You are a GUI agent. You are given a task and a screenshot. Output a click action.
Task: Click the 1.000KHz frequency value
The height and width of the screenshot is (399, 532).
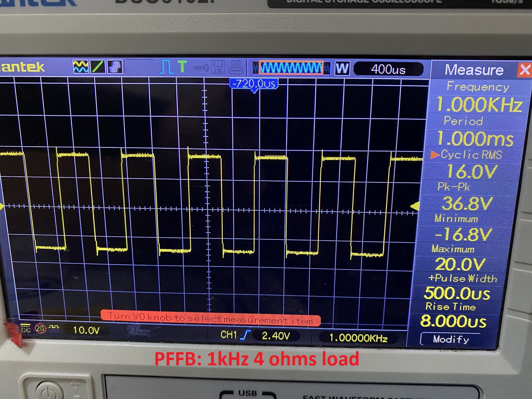(x=480, y=105)
